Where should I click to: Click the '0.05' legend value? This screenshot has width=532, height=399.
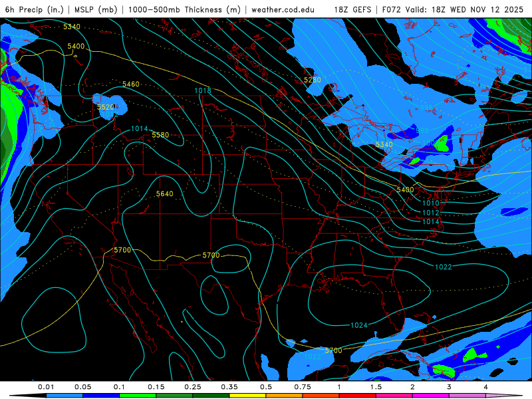(82, 387)
